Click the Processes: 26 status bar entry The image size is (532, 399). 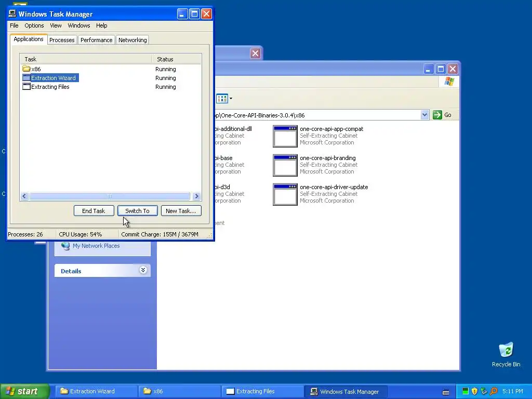31,234
